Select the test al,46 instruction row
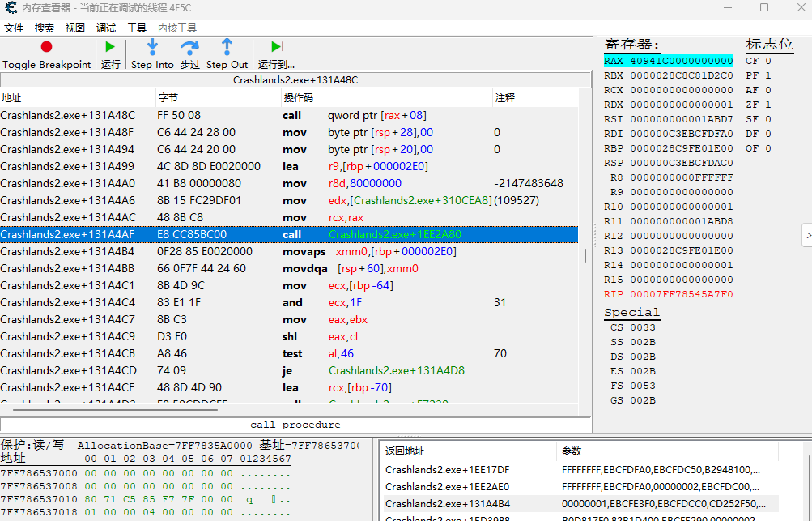Viewport: 812px width, 521px height. pos(289,353)
